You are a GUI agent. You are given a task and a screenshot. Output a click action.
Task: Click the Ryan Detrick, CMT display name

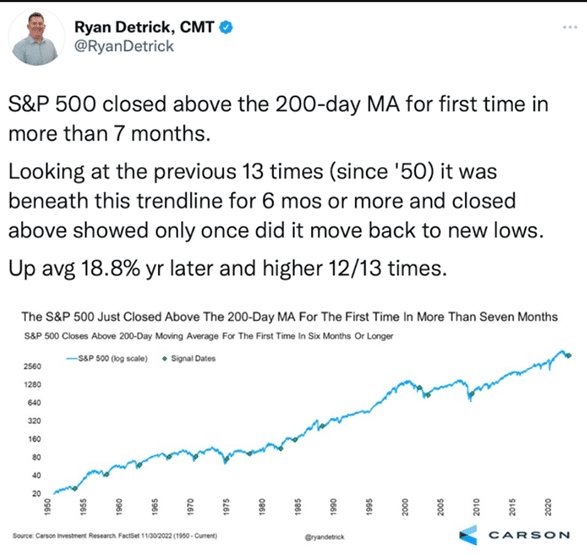tap(144, 27)
